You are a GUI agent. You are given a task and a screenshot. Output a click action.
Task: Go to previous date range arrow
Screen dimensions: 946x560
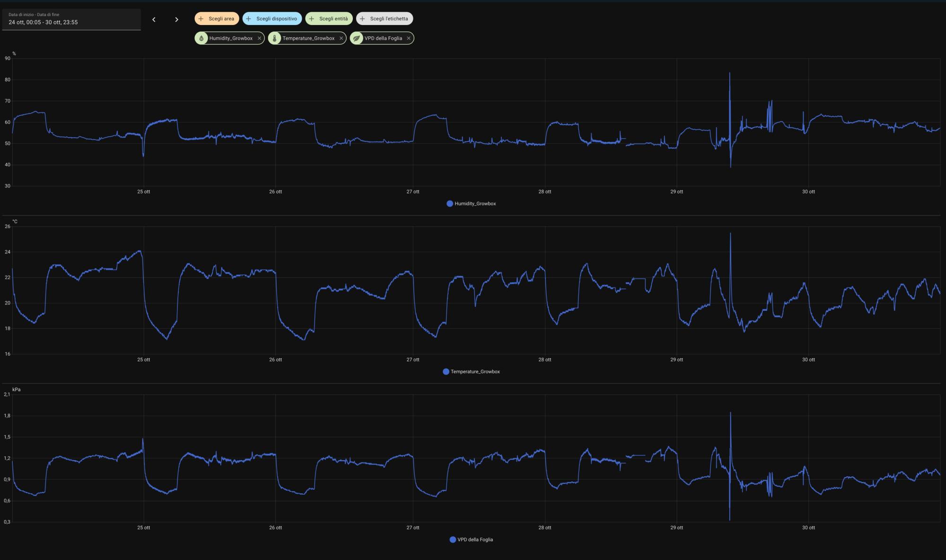coord(154,19)
